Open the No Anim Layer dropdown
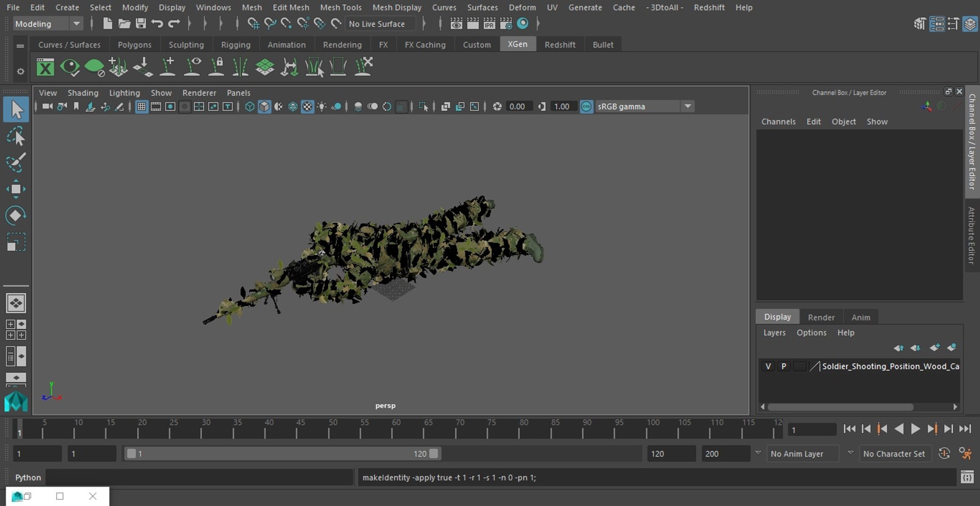 [802, 453]
